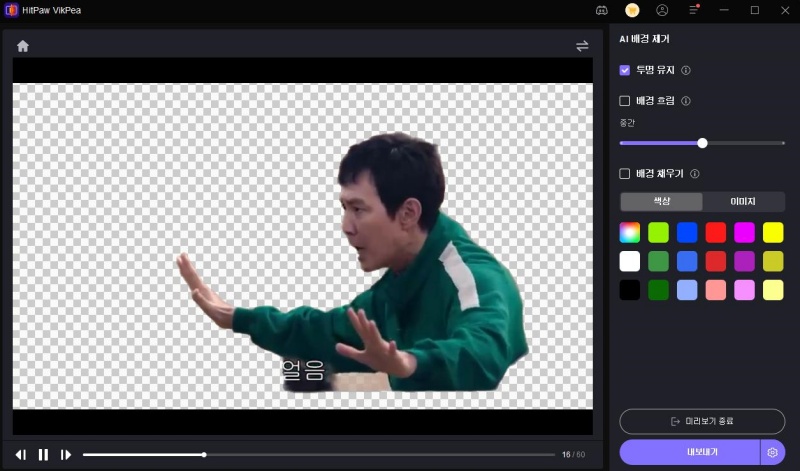This screenshot has height=471, width=800.
Task: Enable the 배경 채우기 checkbox
Action: click(x=625, y=174)
